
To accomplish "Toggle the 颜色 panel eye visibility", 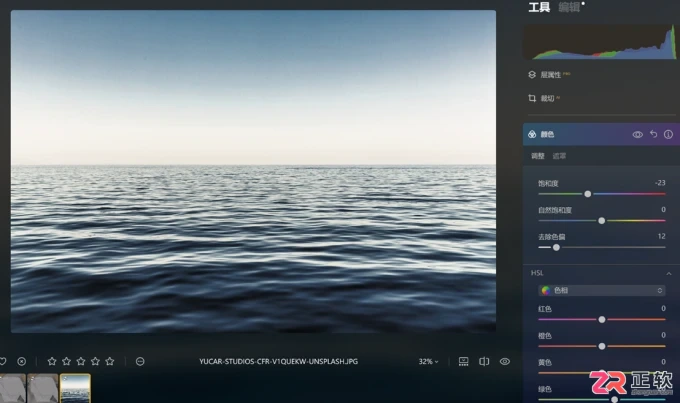I will click(638, 134).
